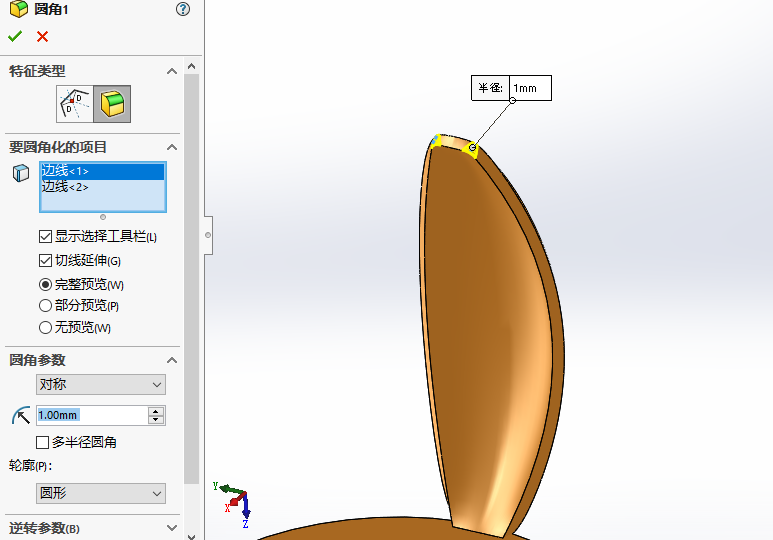The image size is (773, 540).
Task: Enable 多半径圆角 checkbox
Action: coord(43,442)
